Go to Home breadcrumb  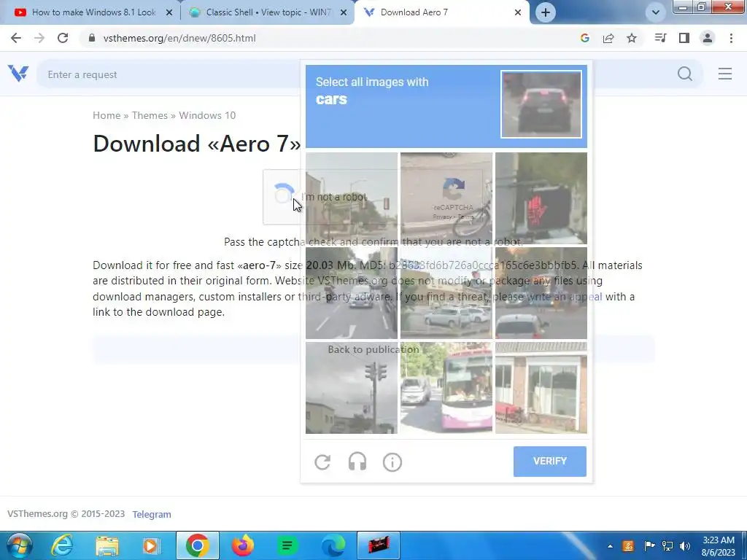[x=107, y=115]
